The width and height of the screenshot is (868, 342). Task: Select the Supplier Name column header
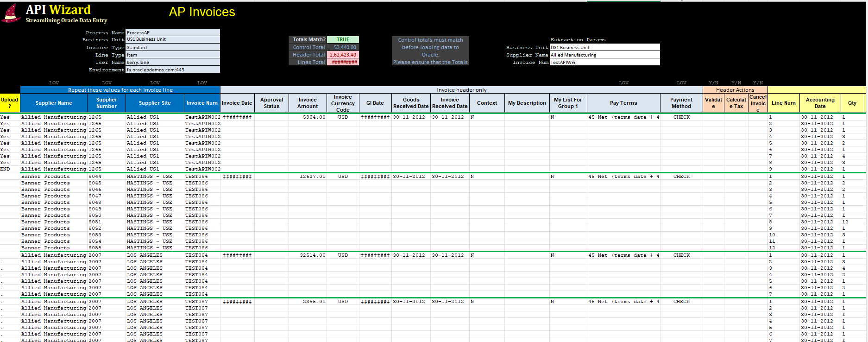(54, 103)
